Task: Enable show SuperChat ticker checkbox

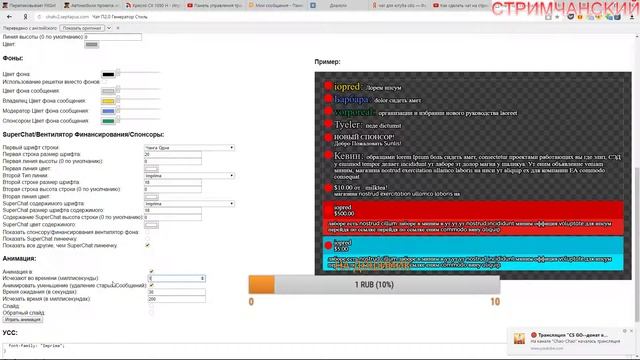Action: [147, 239]
